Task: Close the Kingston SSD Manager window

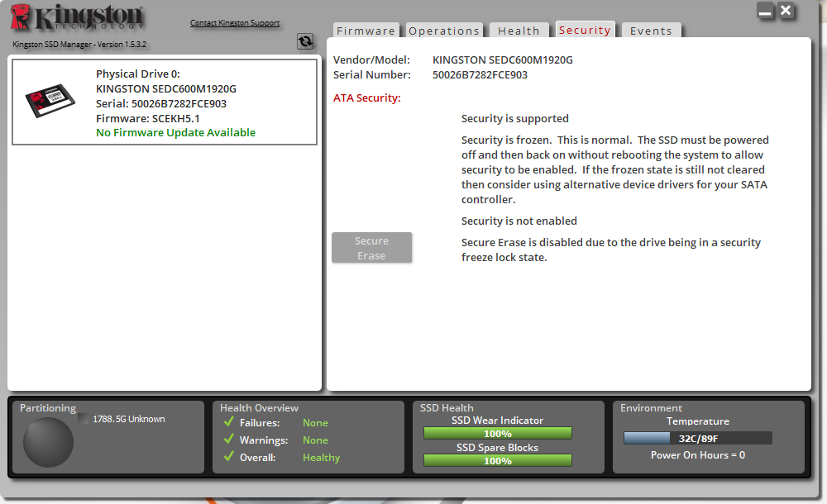Action: [x=786, y=10]
